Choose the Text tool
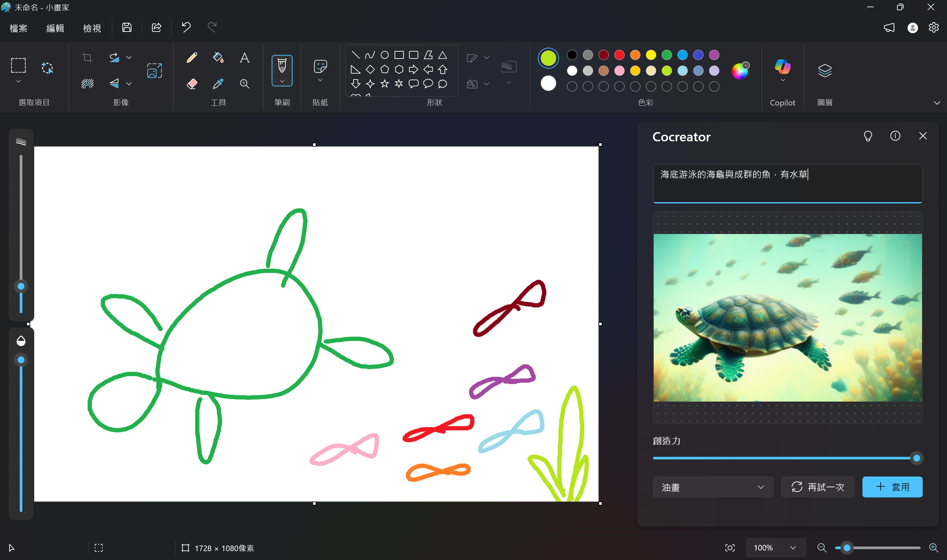947x560 pixels. (x=244, y=58)
